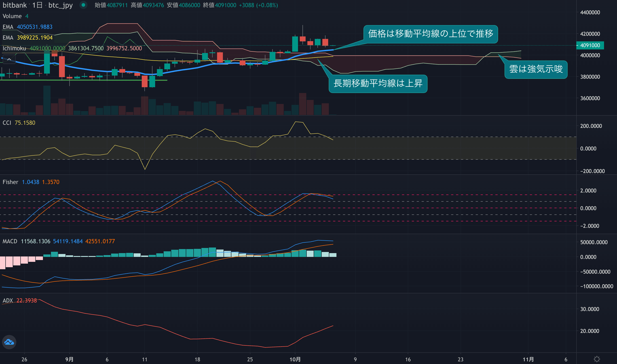
Task: Select the Fisher indicator legend
Action: (x=10, y=182)
